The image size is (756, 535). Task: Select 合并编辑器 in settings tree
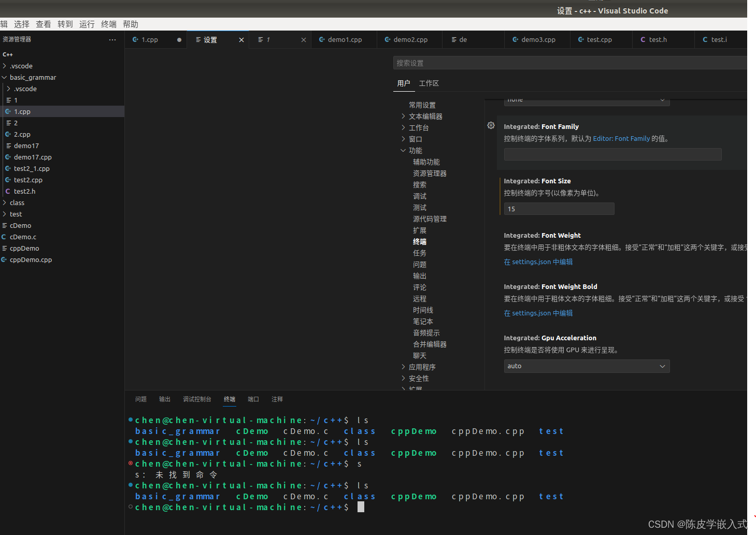pyautogui.click(x=430, y=344)
